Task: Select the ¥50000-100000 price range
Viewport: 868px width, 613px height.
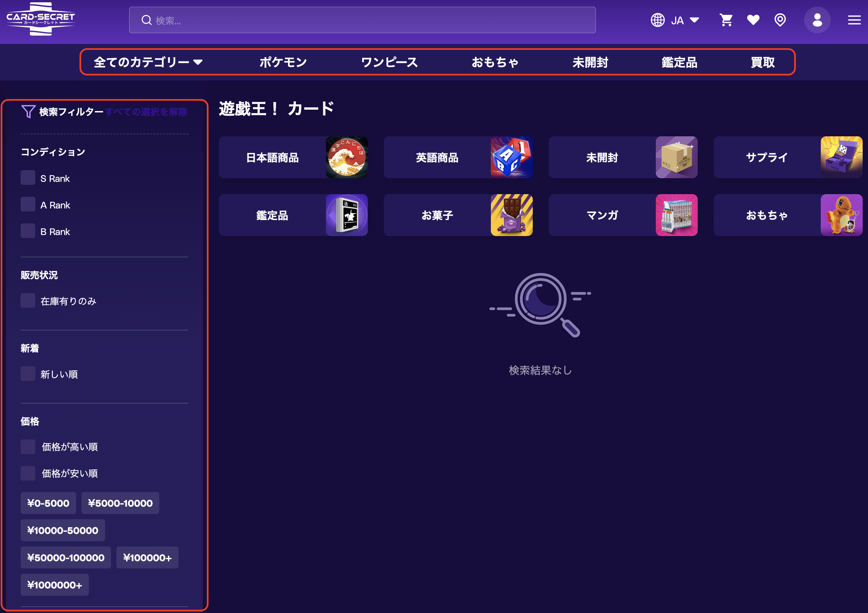Action: pyautogui.click(x=66, y=557)
